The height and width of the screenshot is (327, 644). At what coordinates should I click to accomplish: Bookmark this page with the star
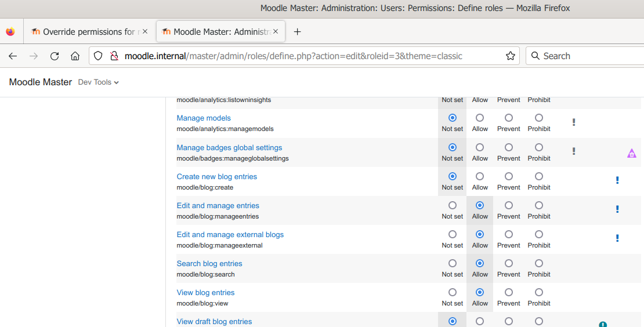coord(511,56)
